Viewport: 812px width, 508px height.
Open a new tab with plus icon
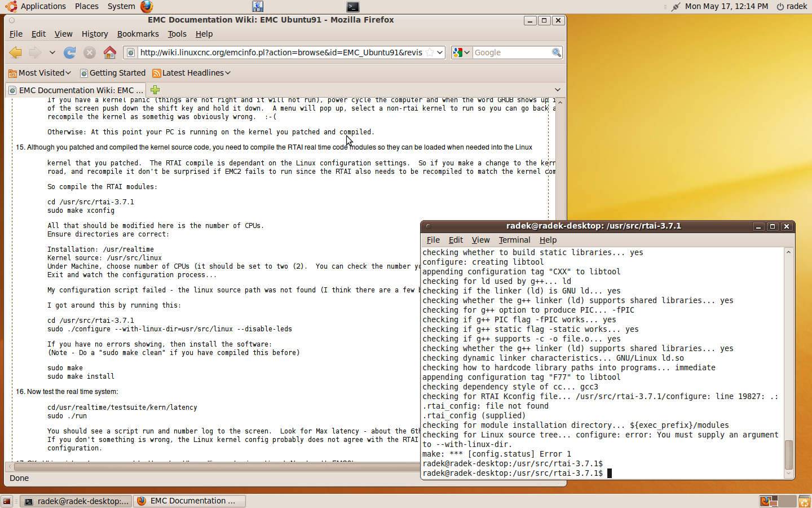(x=155, y=90)
